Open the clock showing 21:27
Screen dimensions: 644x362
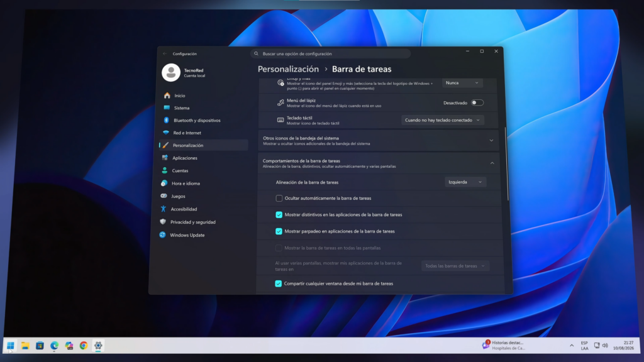point(623,346)
